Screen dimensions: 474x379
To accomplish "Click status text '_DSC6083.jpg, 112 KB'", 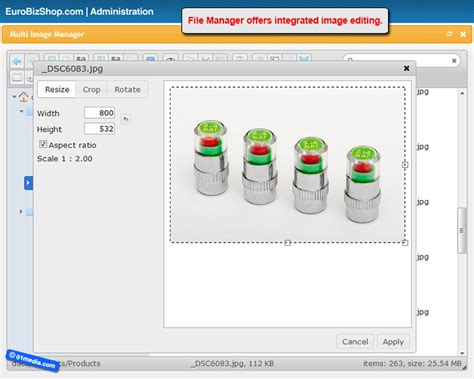I will [232, 363].
